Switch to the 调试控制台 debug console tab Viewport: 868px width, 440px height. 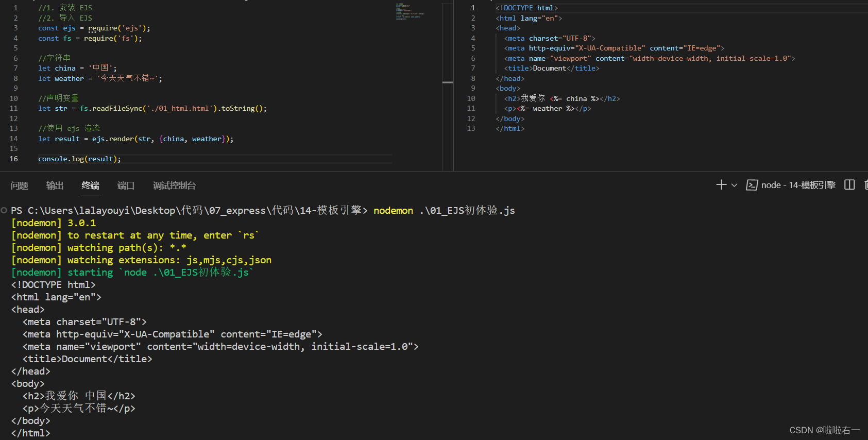(174, 185)
